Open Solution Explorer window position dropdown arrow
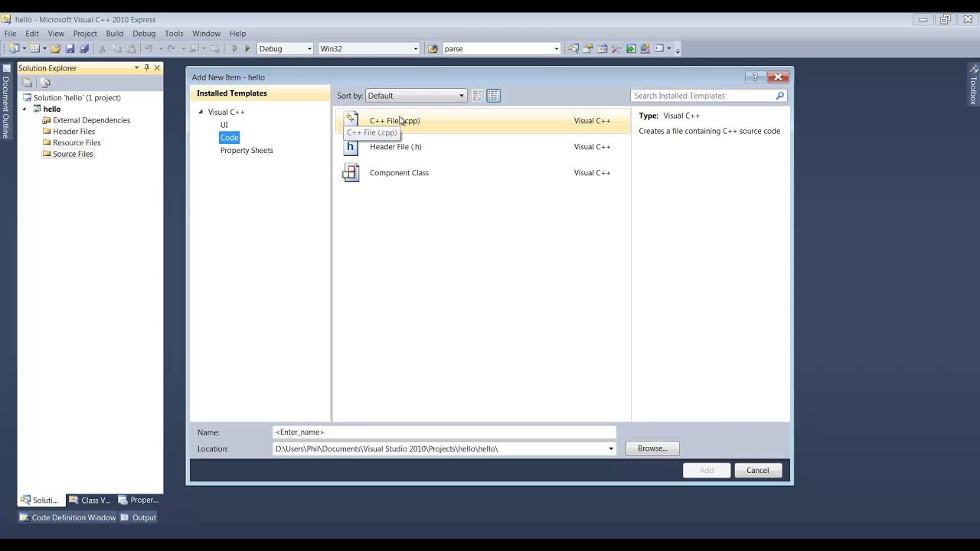Viewport: 980px width, 551px height. pyautogui.click(x=136, y=67)
